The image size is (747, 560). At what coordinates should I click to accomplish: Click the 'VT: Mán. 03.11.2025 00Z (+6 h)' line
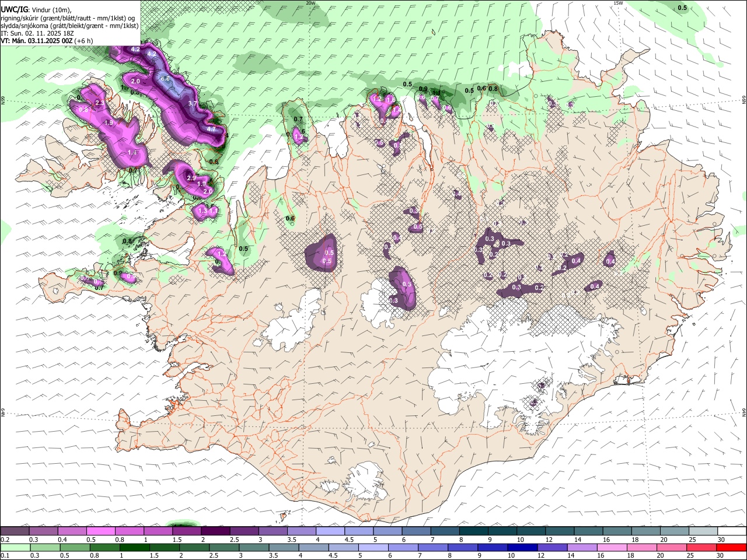(x=47, y=41)
